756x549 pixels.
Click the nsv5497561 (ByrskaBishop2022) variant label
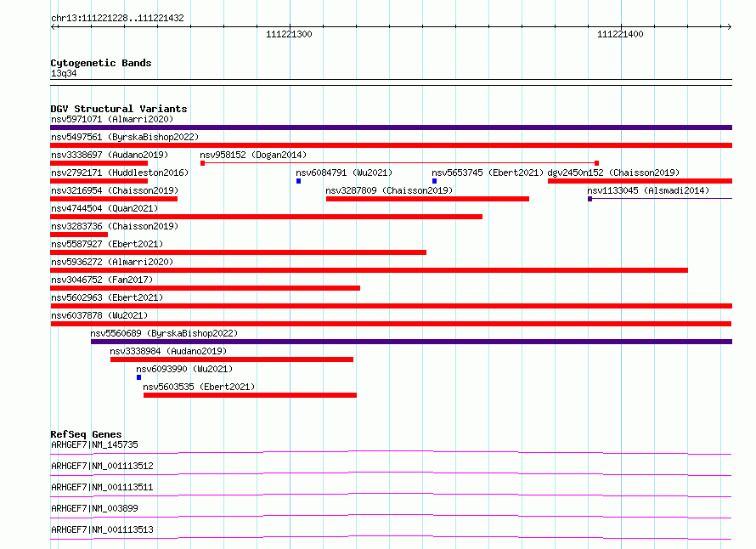pyautogui.click(x=125, y=137)
